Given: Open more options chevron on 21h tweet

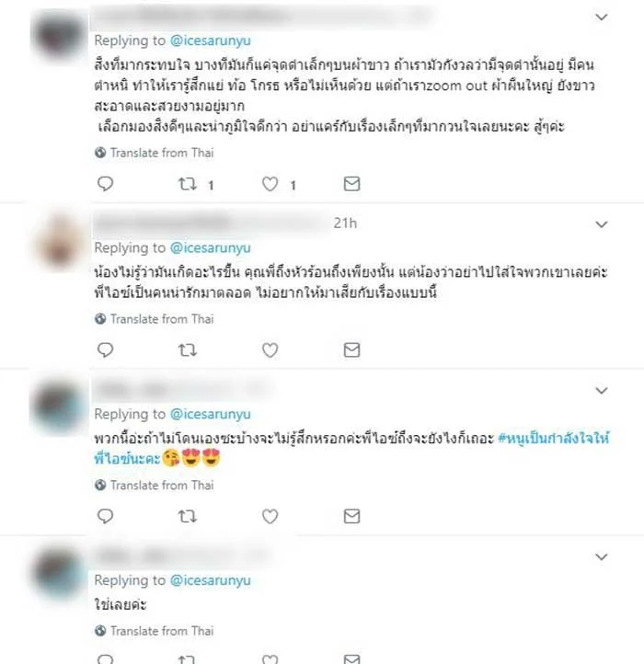Looking at the screenshot, I should coord(602,224).
